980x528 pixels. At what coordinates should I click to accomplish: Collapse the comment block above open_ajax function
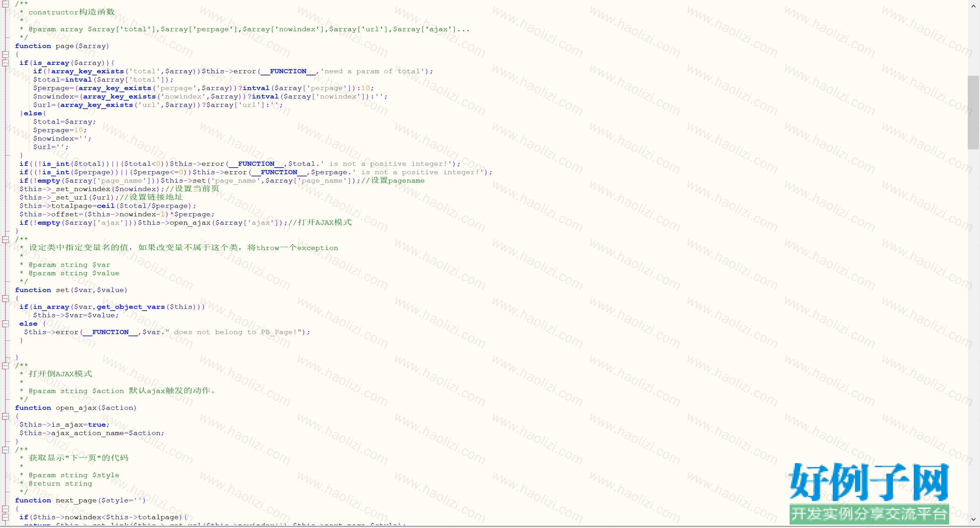pos(5,366)
